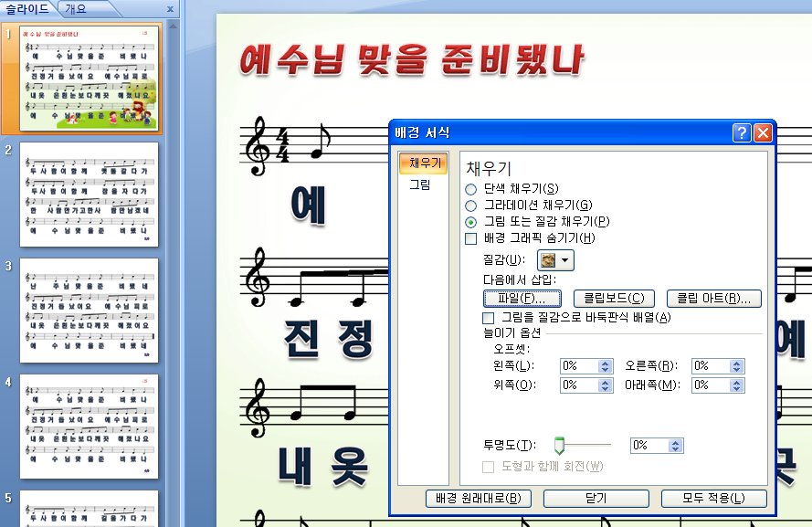Click the 아래쪽 offset input field
This screenshot has height=527, width=812.
(x=711, y=385)
